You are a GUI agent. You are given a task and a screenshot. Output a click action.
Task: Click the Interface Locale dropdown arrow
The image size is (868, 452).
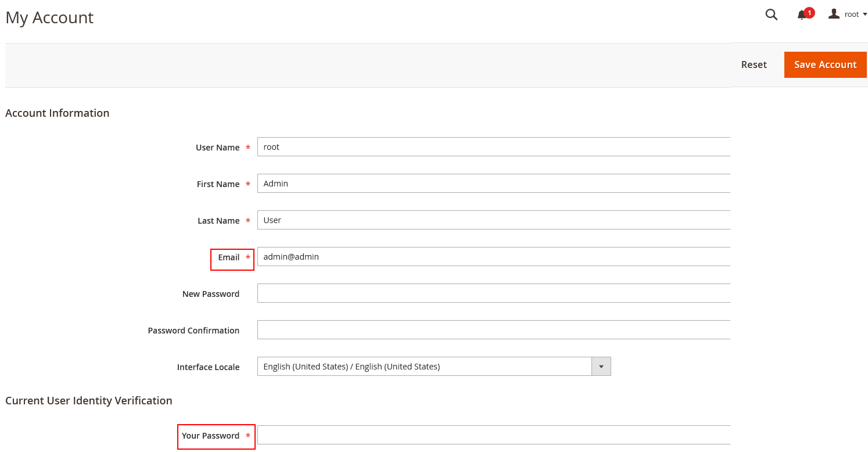[x=601, y=367]
